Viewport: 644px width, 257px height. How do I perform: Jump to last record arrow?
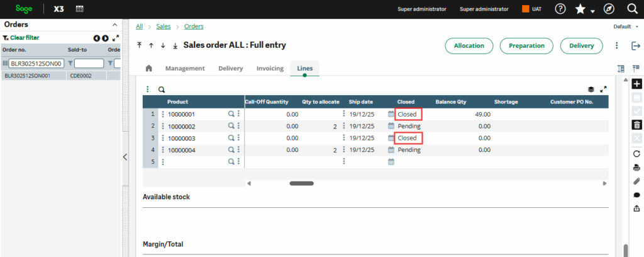[x=175, y=45]
